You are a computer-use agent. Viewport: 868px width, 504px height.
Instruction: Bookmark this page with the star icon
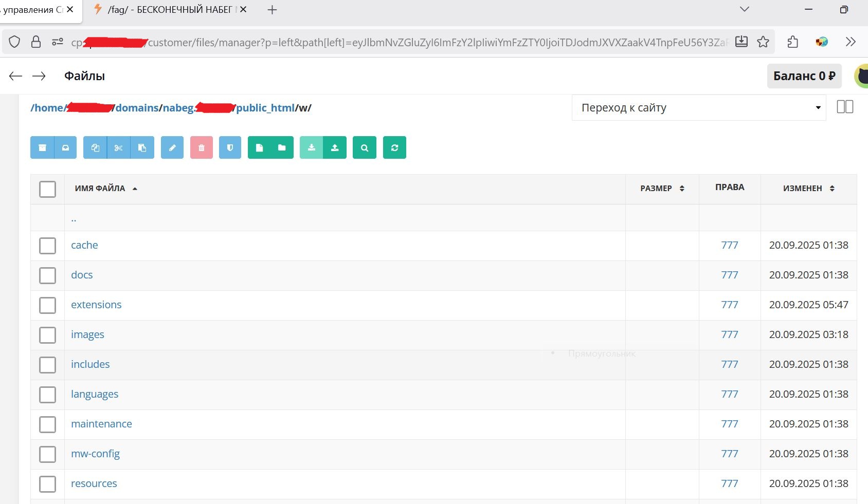pos(763,42)
